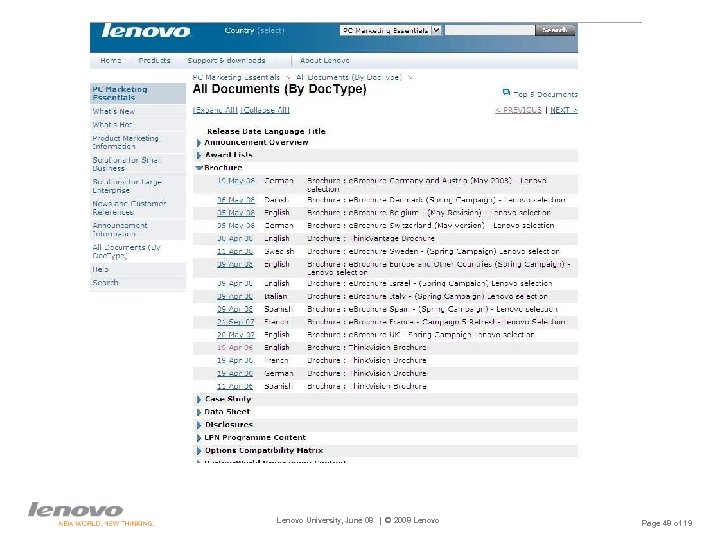
Task: Open date link for eBrochure Denmark row
Action: point(236,200)
